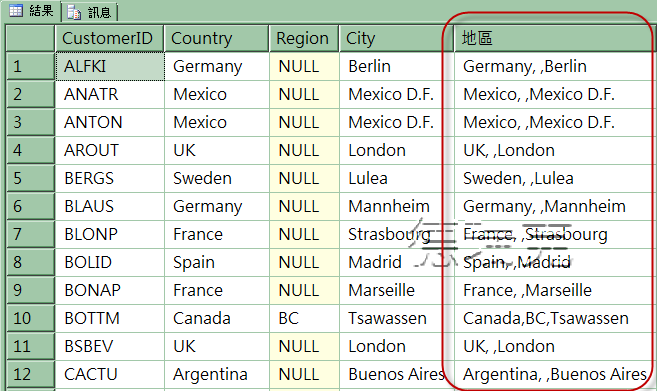
Task: Select the 地區 column header
Action: [x=555, y=39]
